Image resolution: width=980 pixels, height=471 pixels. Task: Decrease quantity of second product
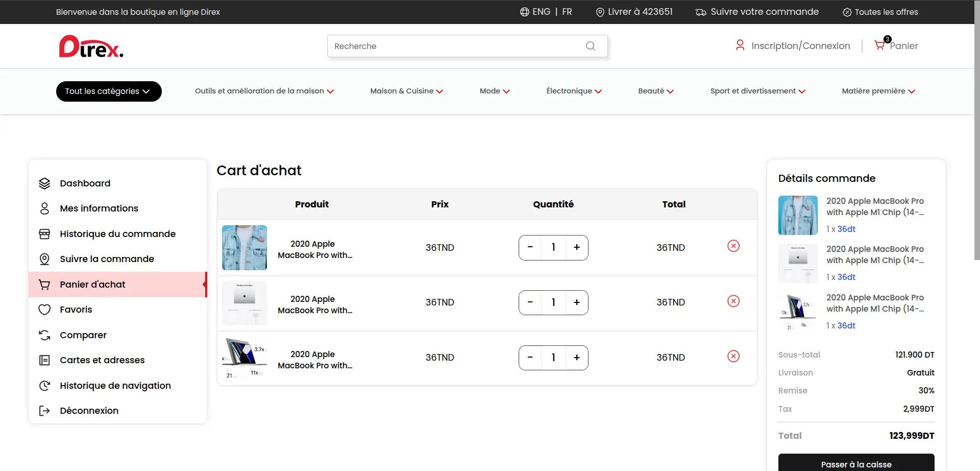(x=530, y=302)
